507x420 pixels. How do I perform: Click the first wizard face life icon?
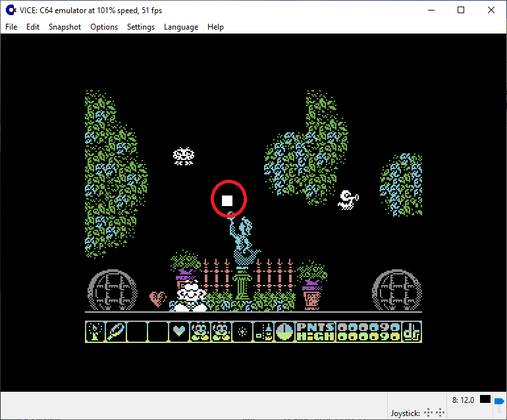[x=200, y=331]
